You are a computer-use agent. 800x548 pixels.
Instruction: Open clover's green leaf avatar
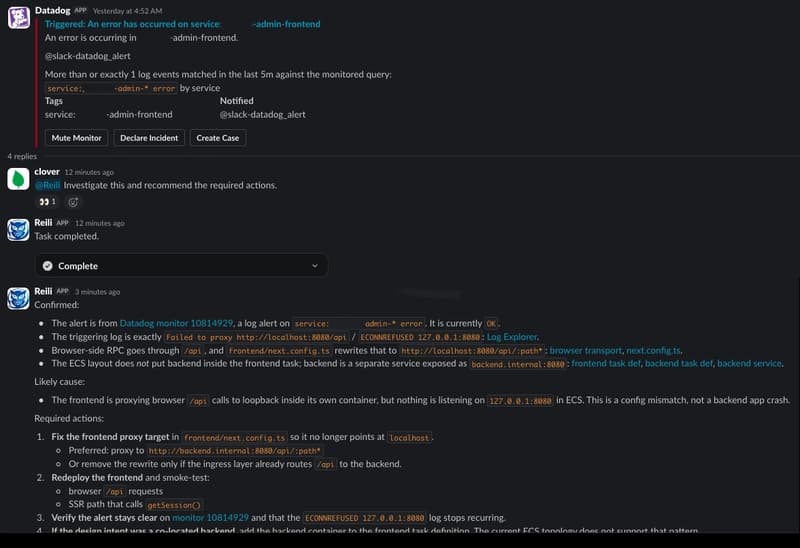[x=18, y=179]
